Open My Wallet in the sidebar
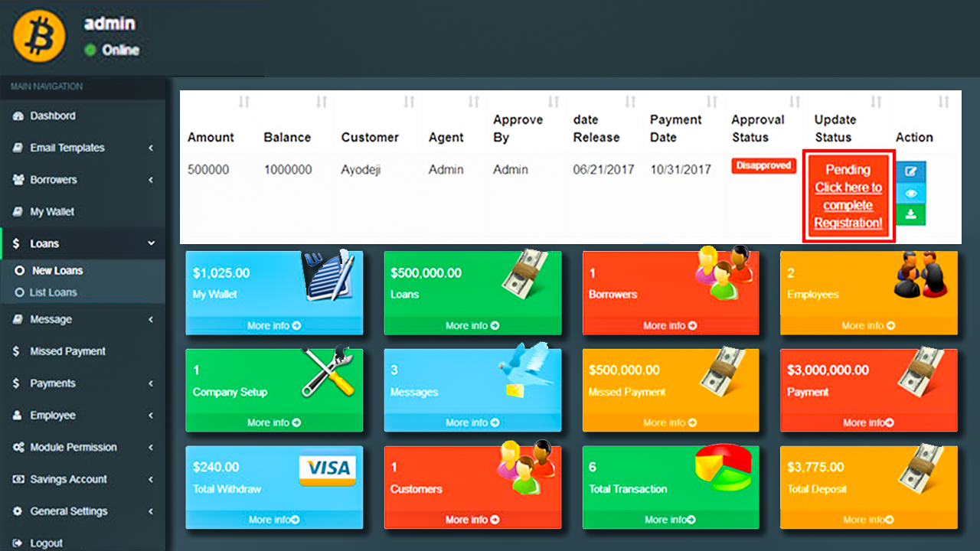 [52, 212]
